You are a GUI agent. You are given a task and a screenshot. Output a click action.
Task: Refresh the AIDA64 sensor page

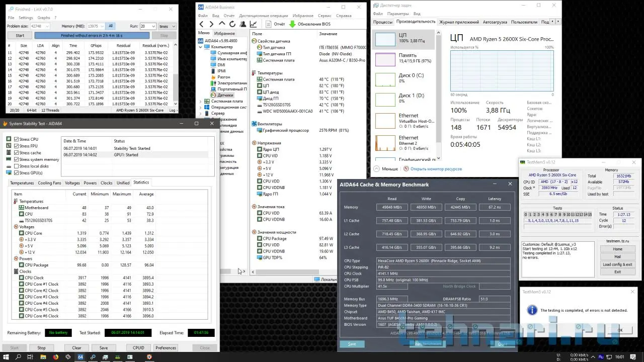click(232, 24)
